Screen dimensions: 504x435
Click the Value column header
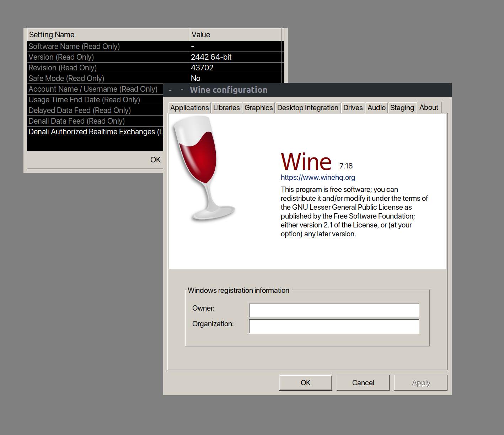coord(236,35)
